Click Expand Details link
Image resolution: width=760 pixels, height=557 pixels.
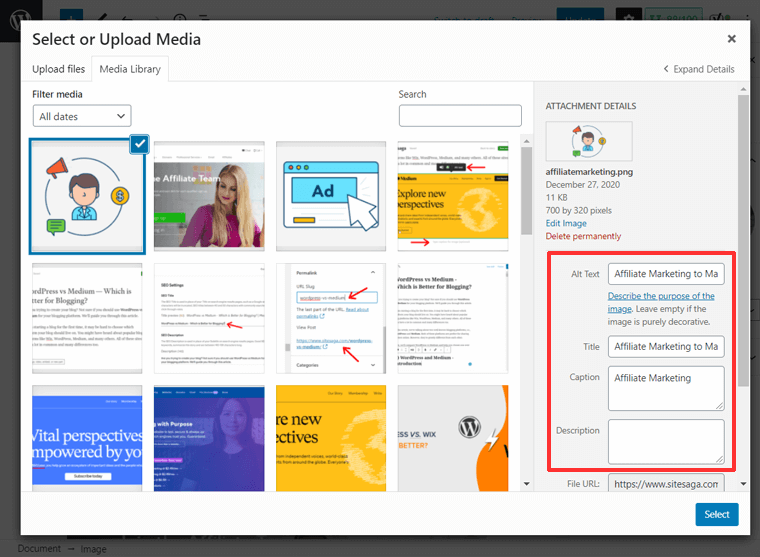[698, 69]
